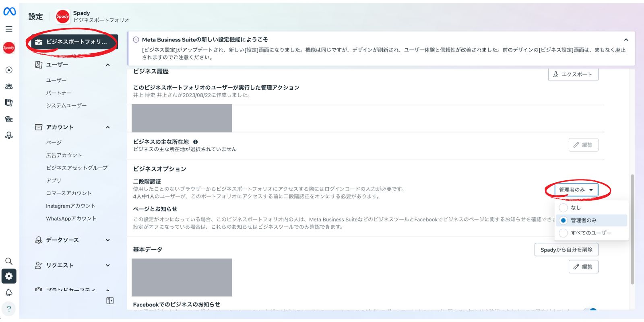Click the connected-nodes icon in left rail
Screen dimensions: 644x322
click(x=9, y=136)
